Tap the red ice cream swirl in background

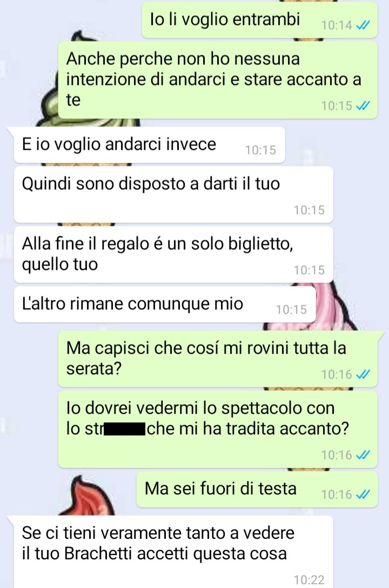click(x=88, y=495)
